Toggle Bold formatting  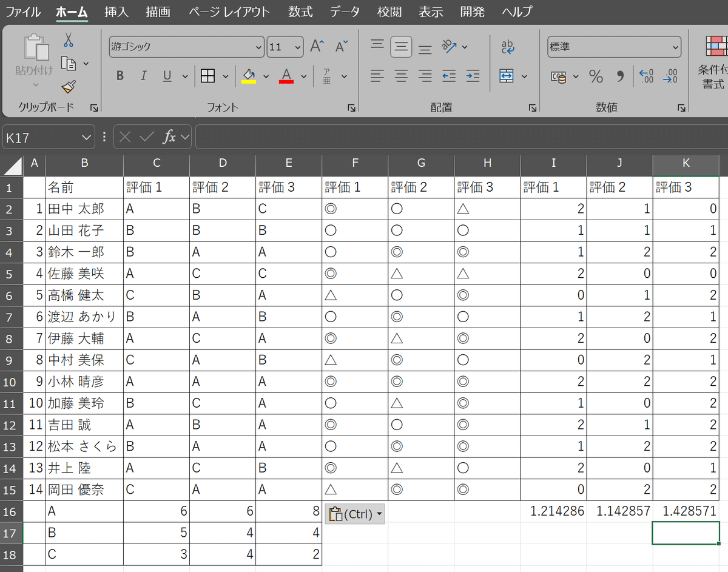pyautogui.click(x=120, y=76)
